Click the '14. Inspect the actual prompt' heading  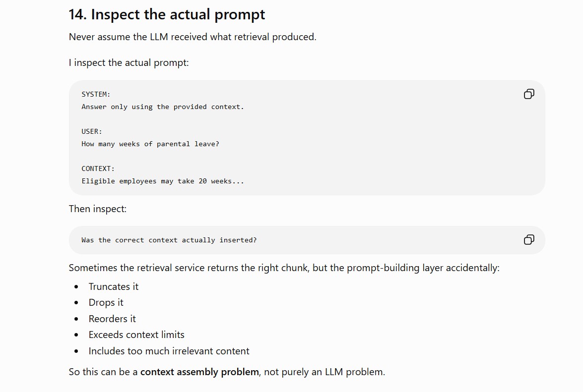point(167,14)
